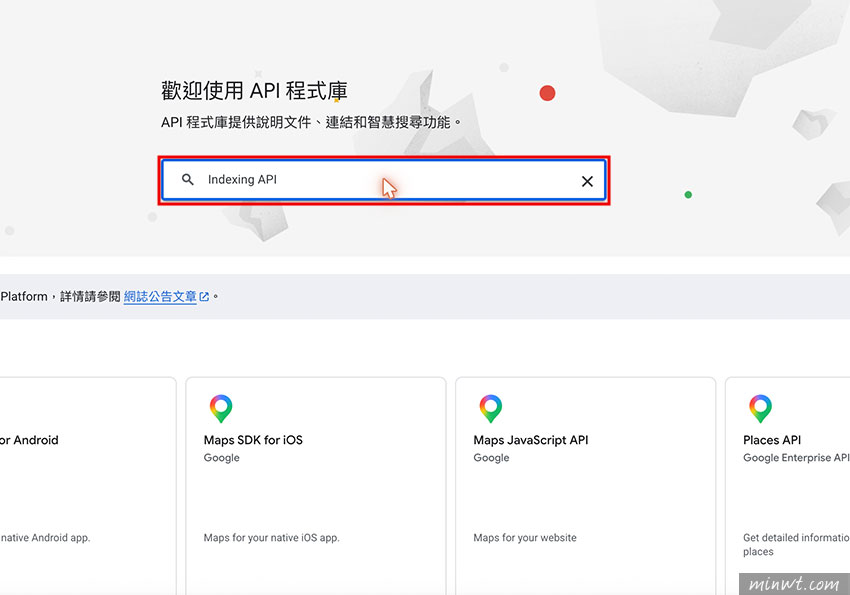Click the Maps JavaScript API pin icon
This screenshot has width=850, height=595.
click(491, 409)
